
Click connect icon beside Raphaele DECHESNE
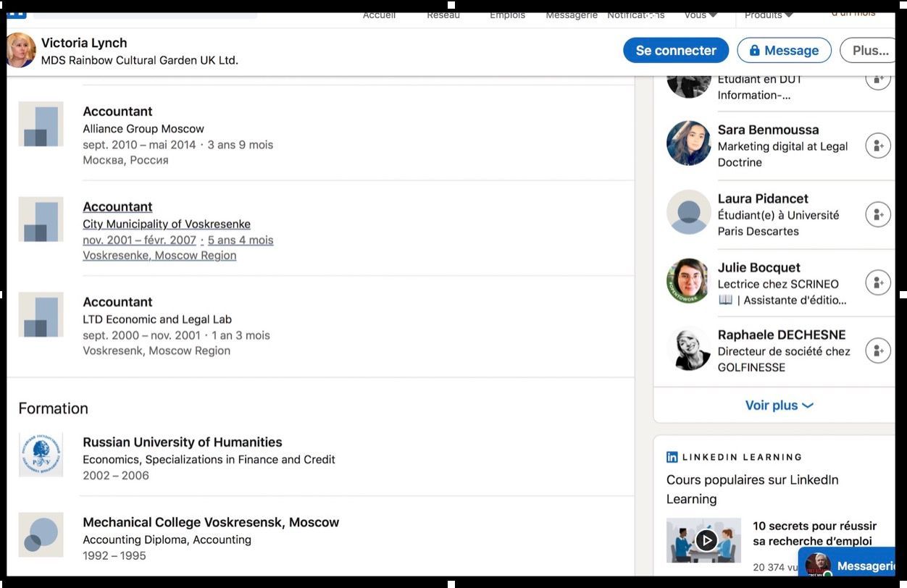(877, 350)
